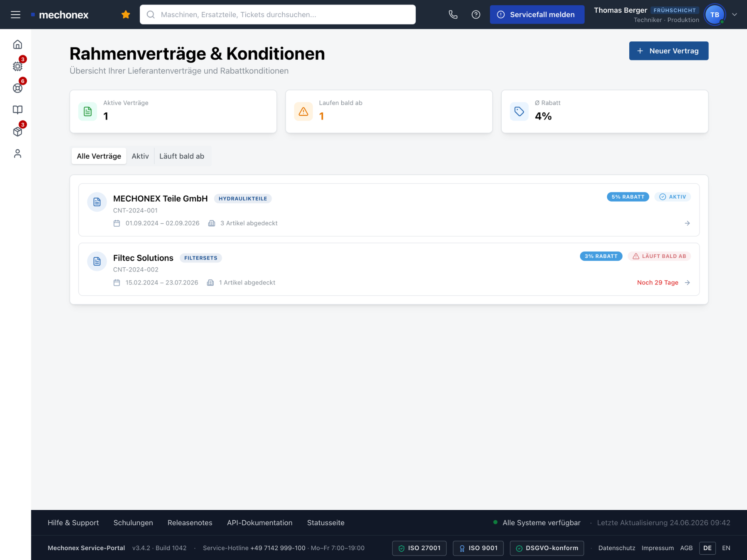Click LÄUFT BALD AB status badge
747x560 pixels.
click(x=659, y=256)
